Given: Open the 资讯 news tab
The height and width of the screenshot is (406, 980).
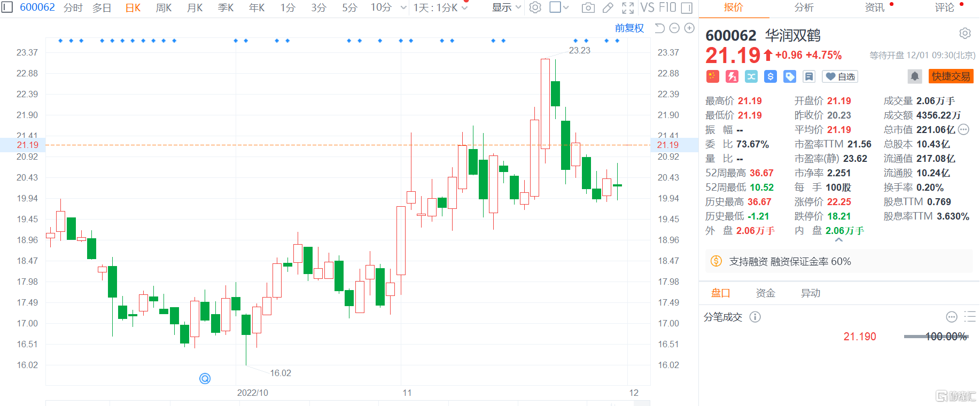Looking at the screenshot, I should coord(875,7).
